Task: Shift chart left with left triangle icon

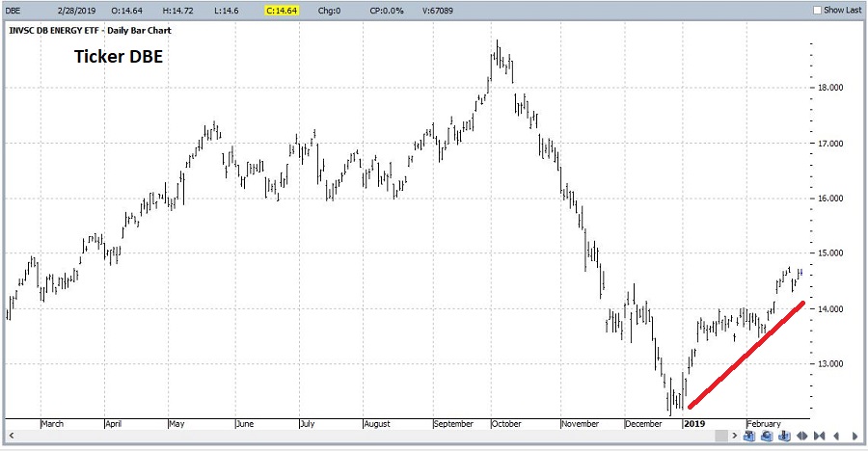Action: point(836,436)
